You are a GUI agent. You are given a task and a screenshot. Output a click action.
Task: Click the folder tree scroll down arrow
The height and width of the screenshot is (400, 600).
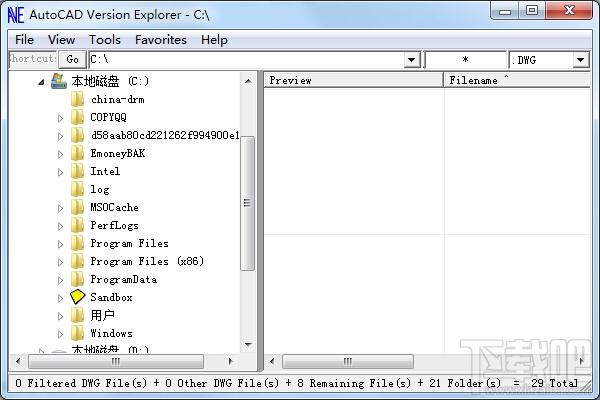point(248,345)
